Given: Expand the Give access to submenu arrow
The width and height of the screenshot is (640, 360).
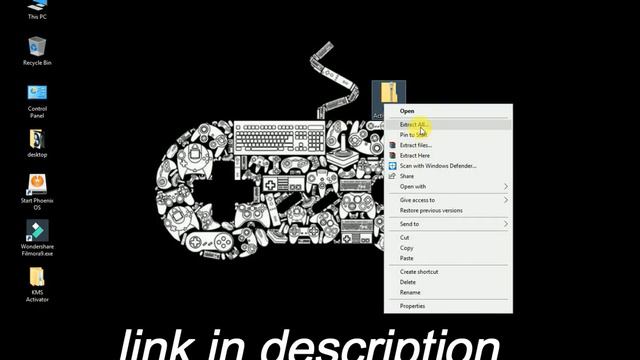Looking at the screenshot, I should click(506, 200).
